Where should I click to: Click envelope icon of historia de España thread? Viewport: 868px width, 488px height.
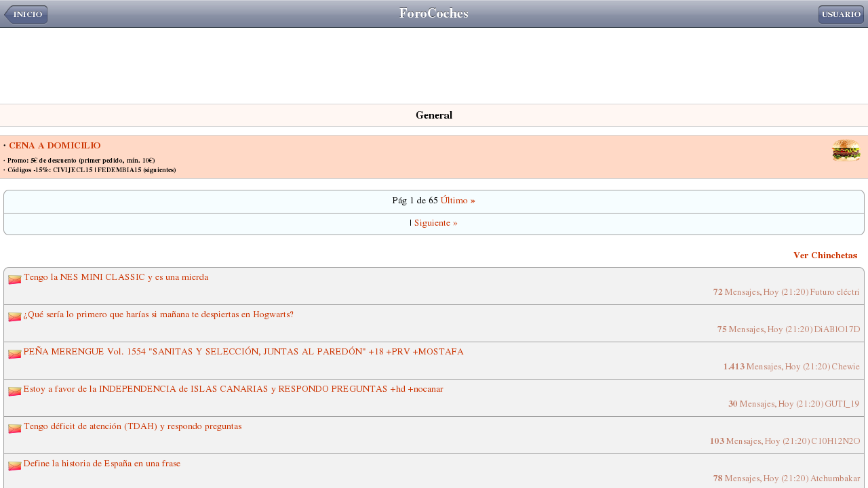[x=15, y=466]
